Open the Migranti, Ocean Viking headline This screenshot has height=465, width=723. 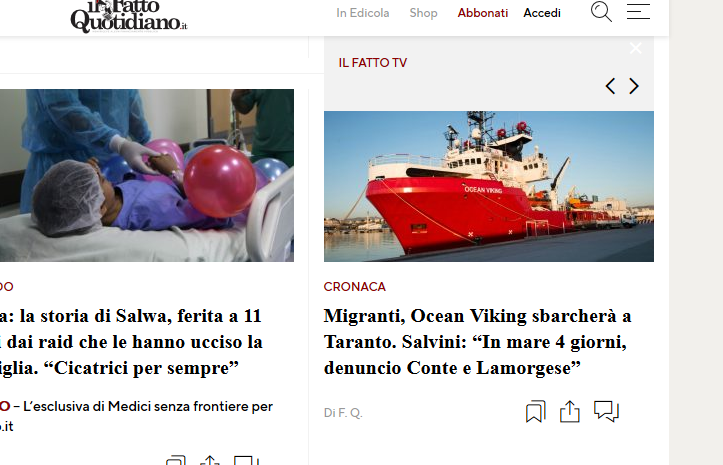tap(477, 342)
